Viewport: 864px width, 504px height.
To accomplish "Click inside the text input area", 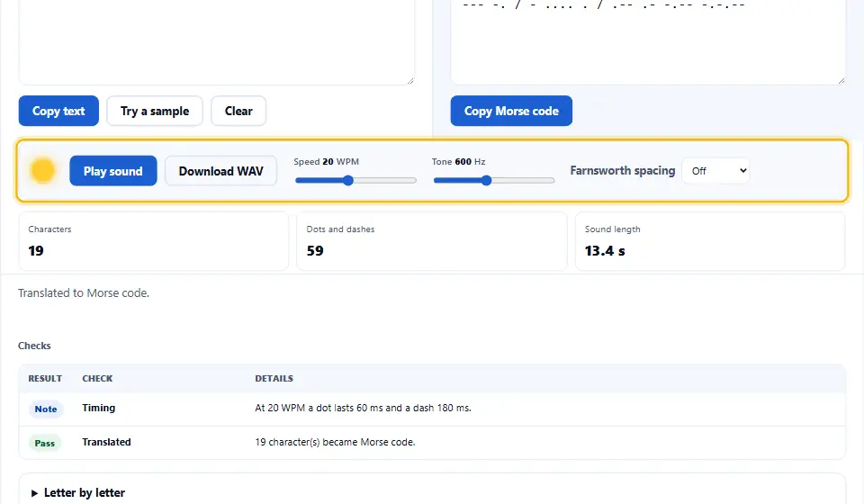I will pos(217,41).
